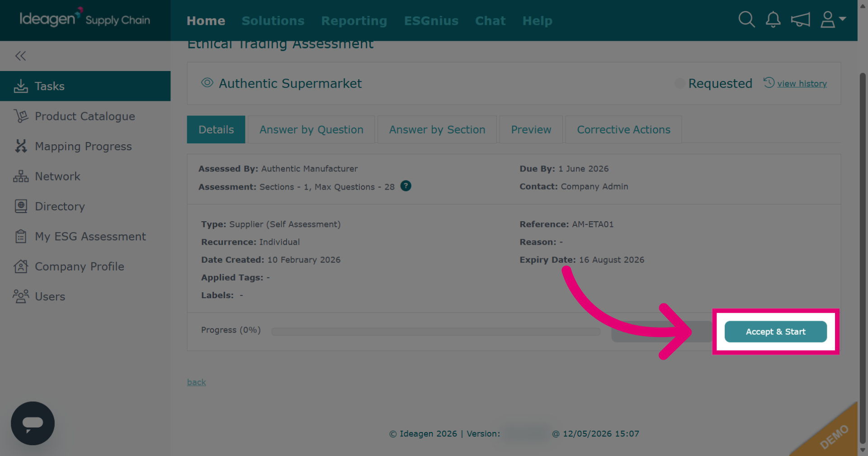This screenshot has height=456, width=868.
Task: Open the ESGnius menu
Action: pyautogui.click(x=431, y=21)
